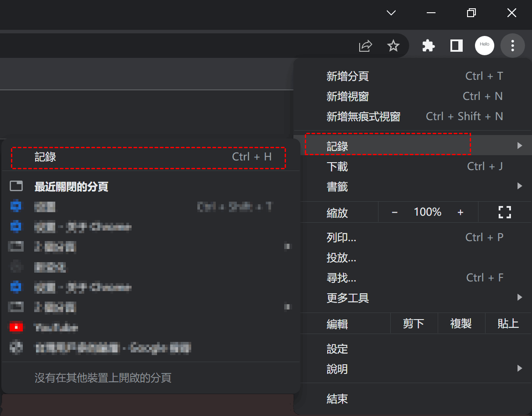The height and width of the screenshot is (416, 532).
Task: Click the share page icon
Action: click(365, 46)
